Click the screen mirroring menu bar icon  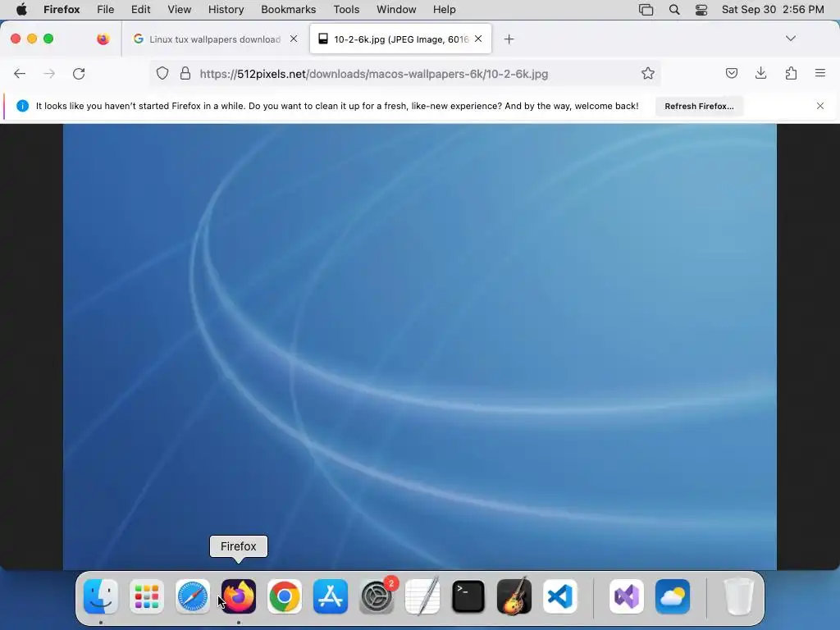click(646, 10)
